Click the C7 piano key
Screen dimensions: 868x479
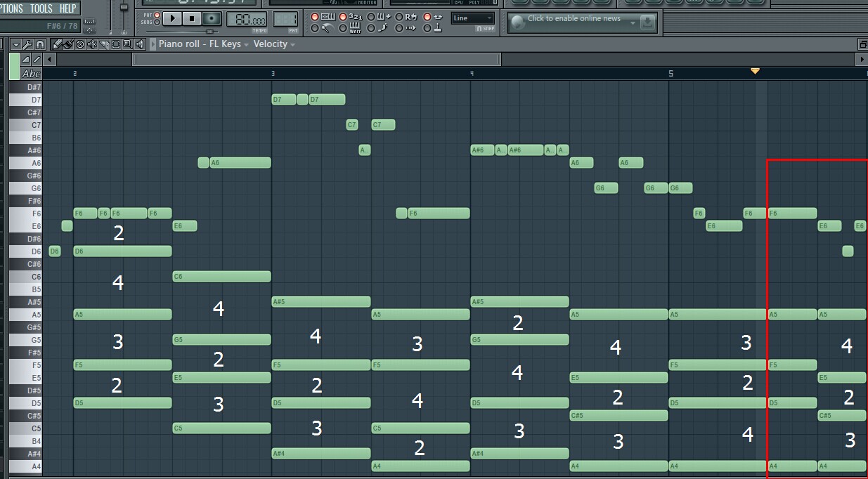pos(25,125)
